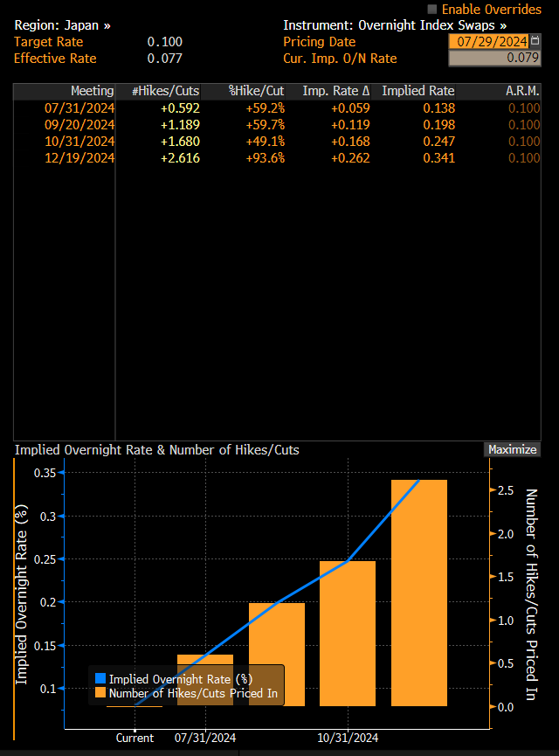Open Instrument: Overnight Index Swaps selector

pyautogui.click(x=395, y=25)
